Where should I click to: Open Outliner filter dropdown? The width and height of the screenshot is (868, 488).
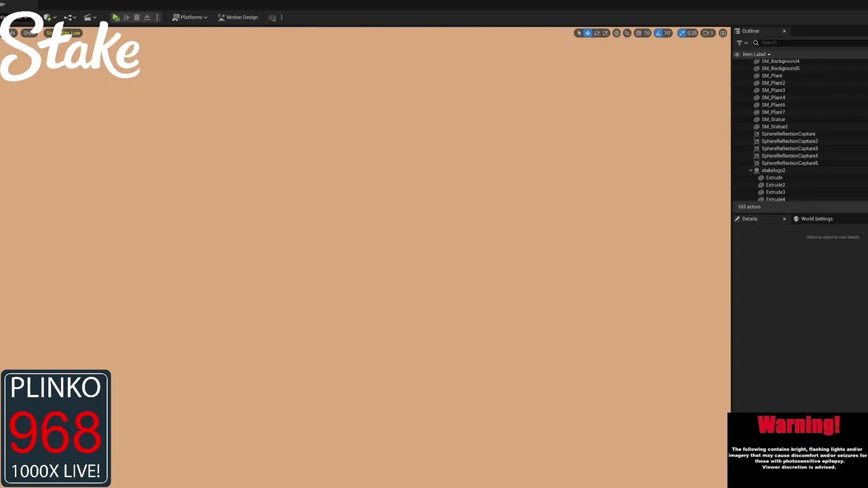click(742, 43)
